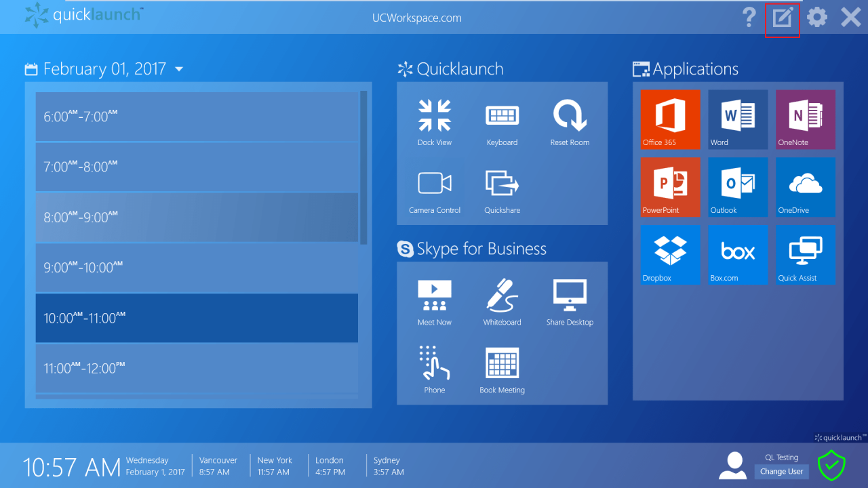Launch the OneNote tile
Screen dimensions: 868x488
[x=806, y=119]
